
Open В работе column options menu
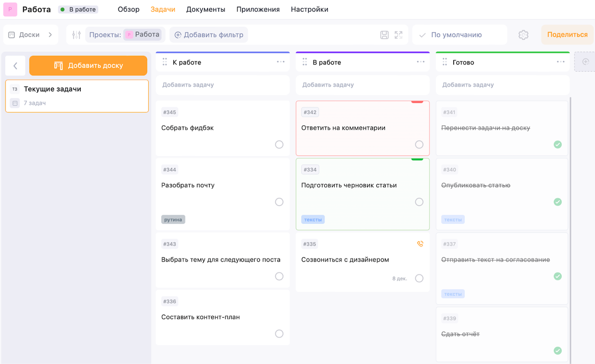[421, 62]
